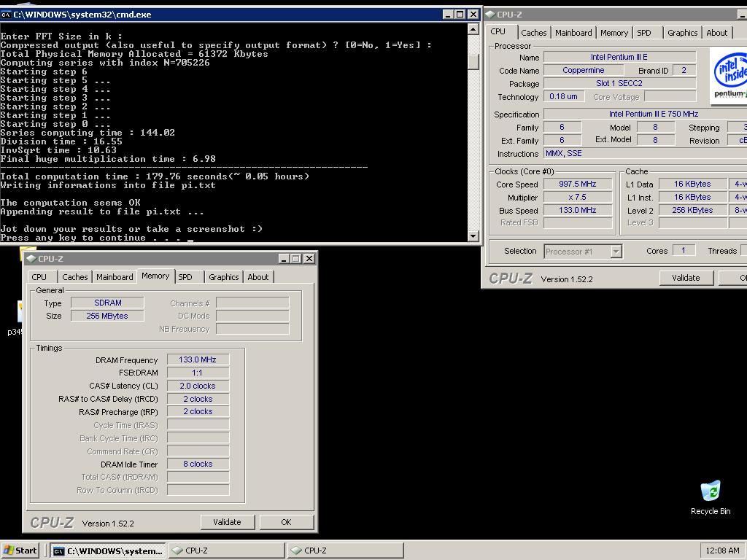Minimize the cmd.exe window

tap(448, 15)
